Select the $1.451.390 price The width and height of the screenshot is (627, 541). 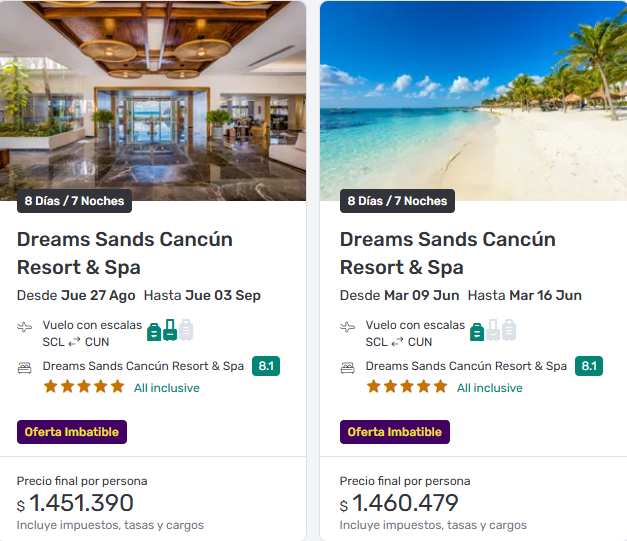point(80,503)
